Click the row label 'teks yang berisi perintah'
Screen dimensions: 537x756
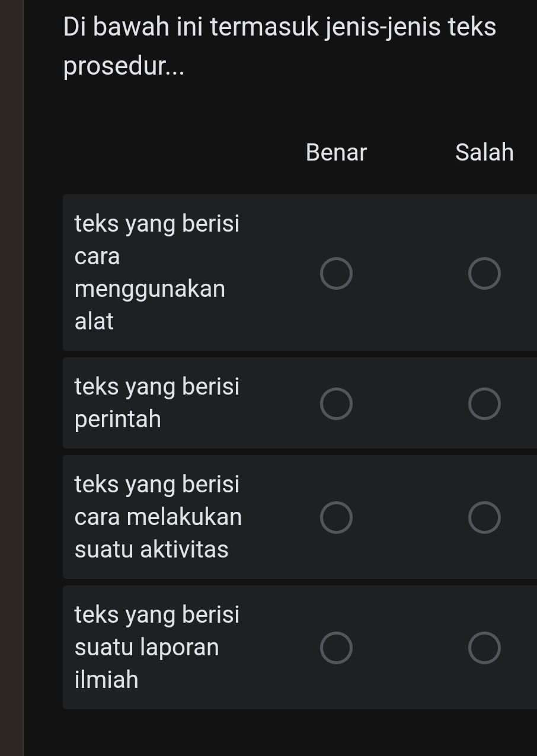pos(156,403)
